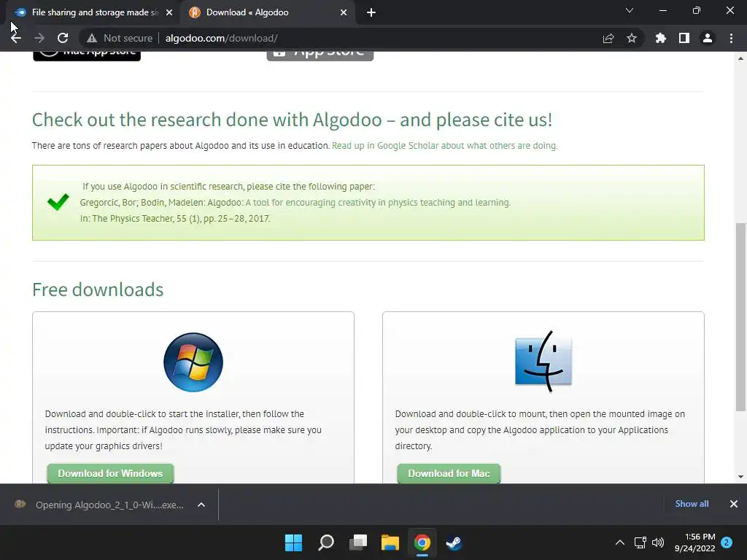The width and height of the screenshot is (747, 560).
Task: Open the clock and date 1:56 PM
Action: coord(695,542)
